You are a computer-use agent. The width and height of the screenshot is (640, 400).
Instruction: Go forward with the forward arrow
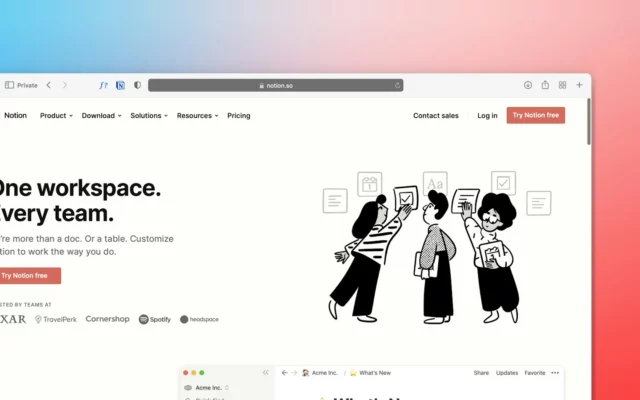[64, 85]
